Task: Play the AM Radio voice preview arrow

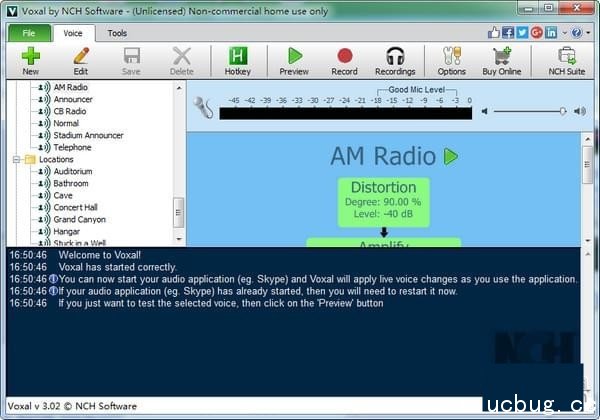Action: coord(451,156)
